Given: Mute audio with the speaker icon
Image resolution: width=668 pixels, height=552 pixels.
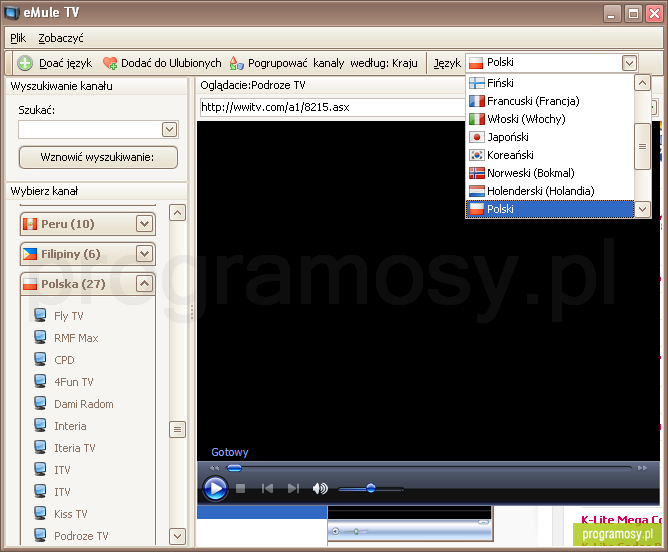Looking at the screenshot, I should pos(320,488).
